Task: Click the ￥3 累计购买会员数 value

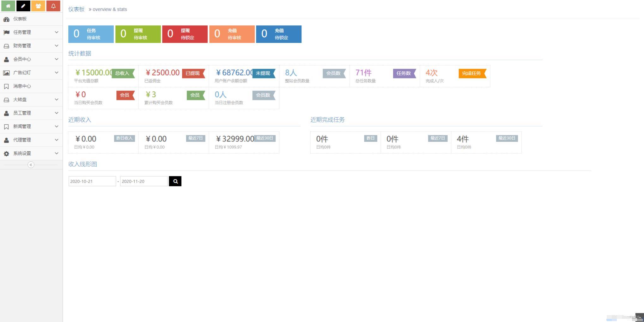Action: (x=151, y=95)
